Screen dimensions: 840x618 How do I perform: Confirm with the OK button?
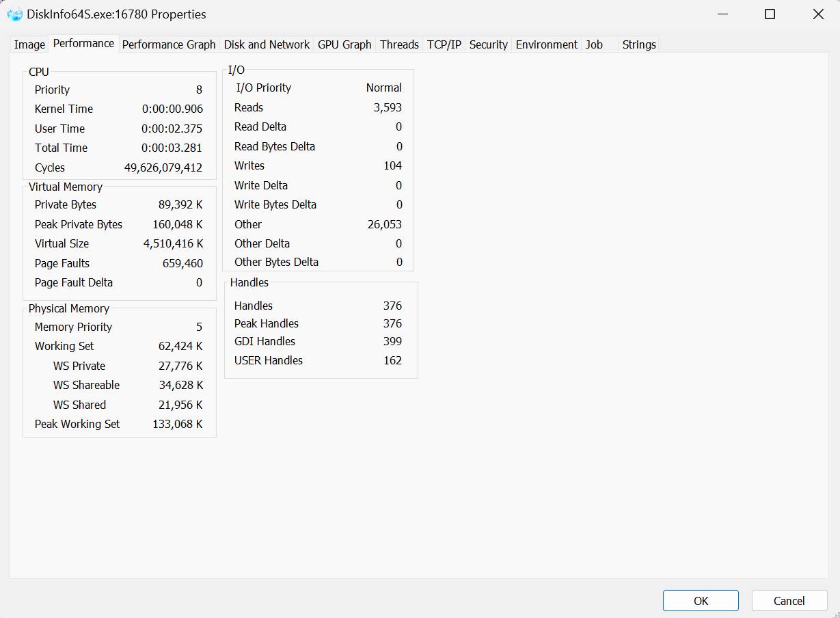coord(701,601)
